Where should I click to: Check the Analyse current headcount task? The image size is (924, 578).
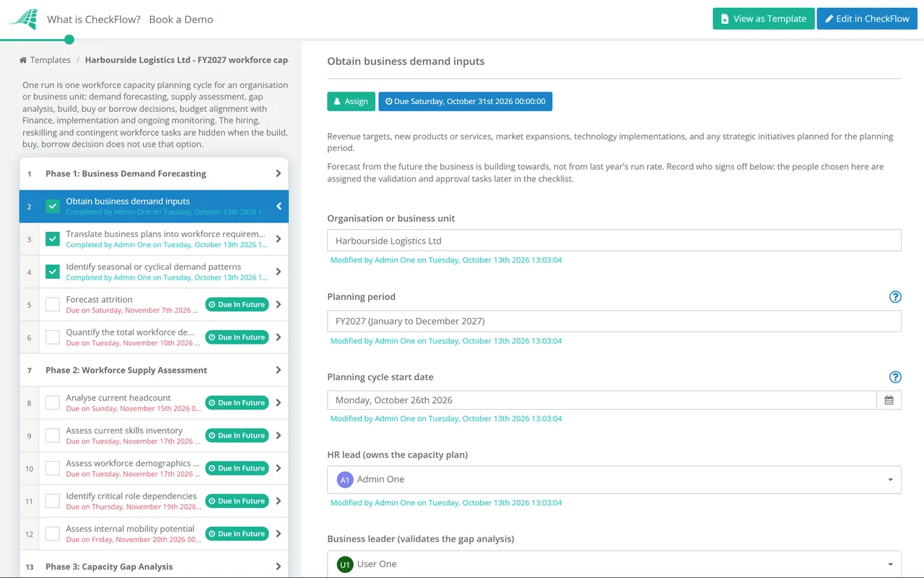[53, 403]
